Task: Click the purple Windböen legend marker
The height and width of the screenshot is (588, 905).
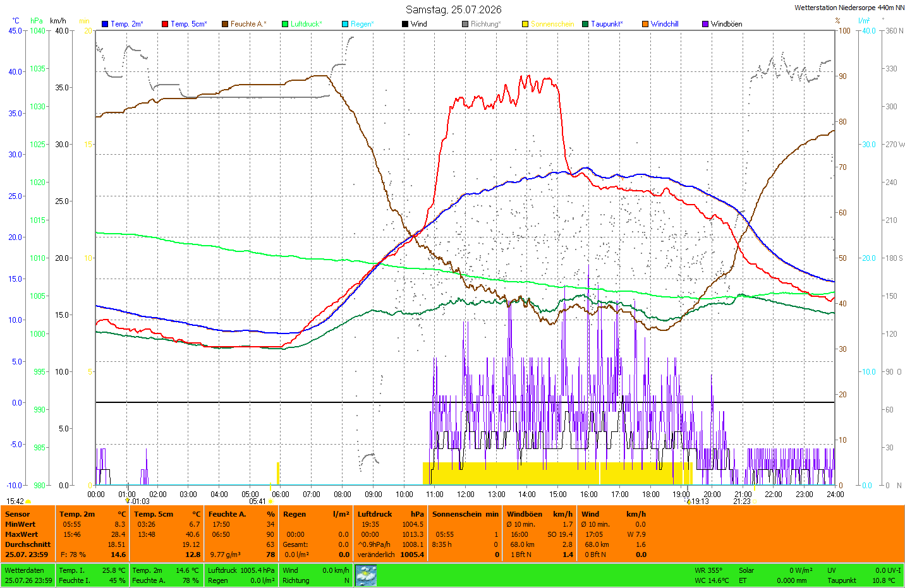Action: (x=705, y=24)
